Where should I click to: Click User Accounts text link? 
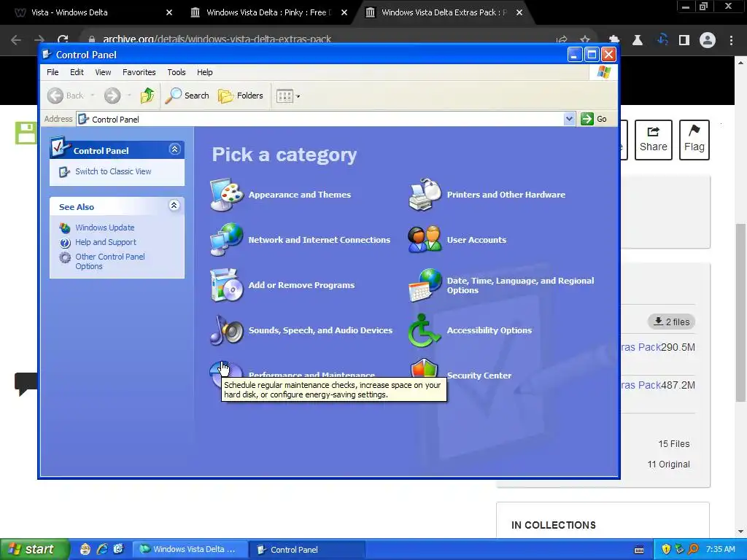pos(476,239)
